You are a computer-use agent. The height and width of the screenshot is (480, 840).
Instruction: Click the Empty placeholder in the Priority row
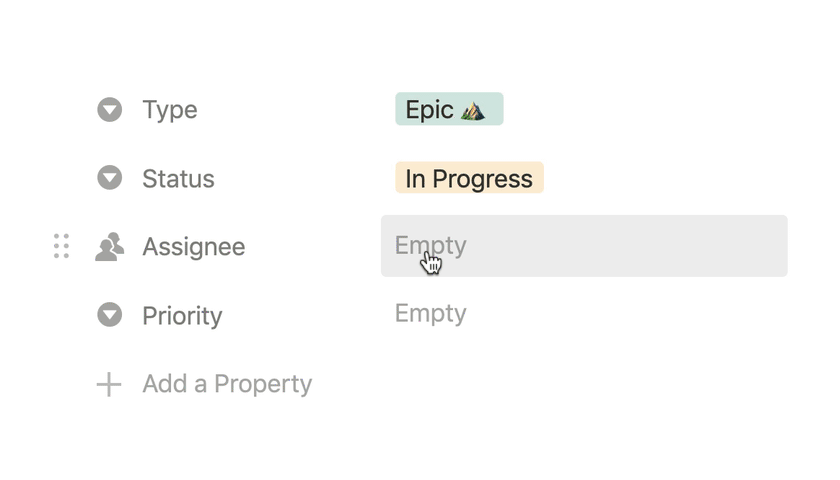430,313
